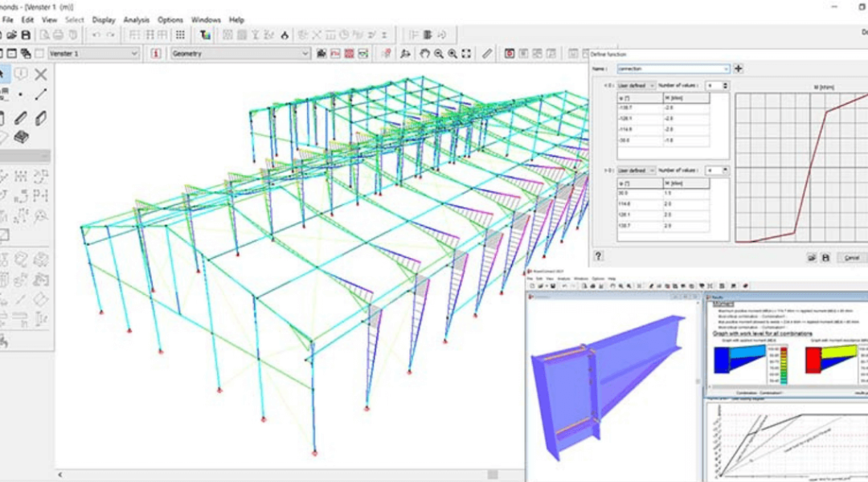Click the delete (X) icon in the left sidebar
This screenshot has height=482, width=868.
[x=40, y=74]
